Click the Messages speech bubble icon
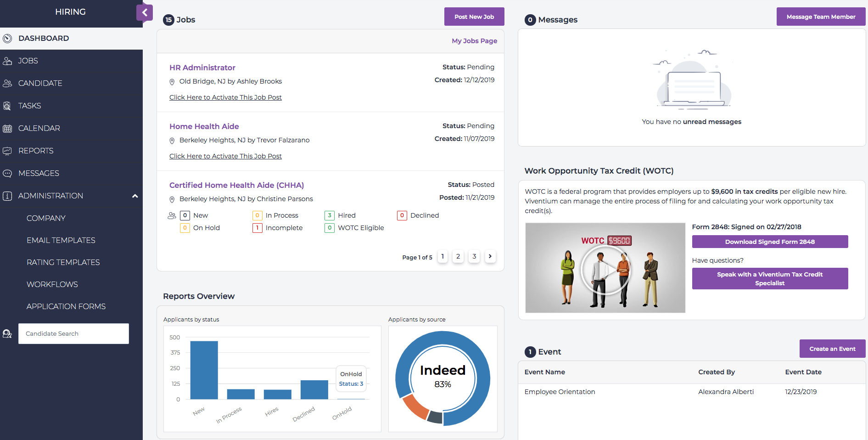The width and height of the screenshot is (868, 440). (x=7, y=174)
